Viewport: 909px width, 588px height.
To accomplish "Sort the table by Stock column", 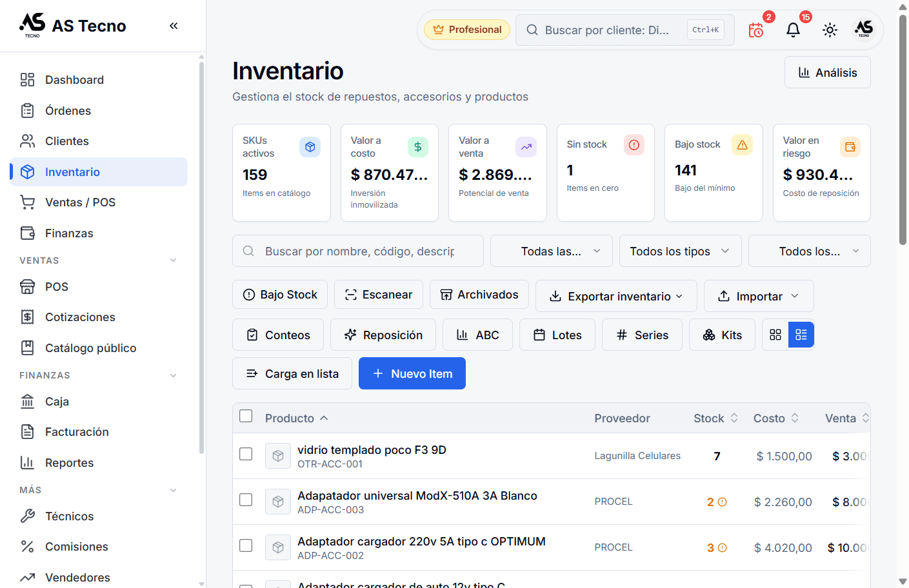I will click(715, 418).
